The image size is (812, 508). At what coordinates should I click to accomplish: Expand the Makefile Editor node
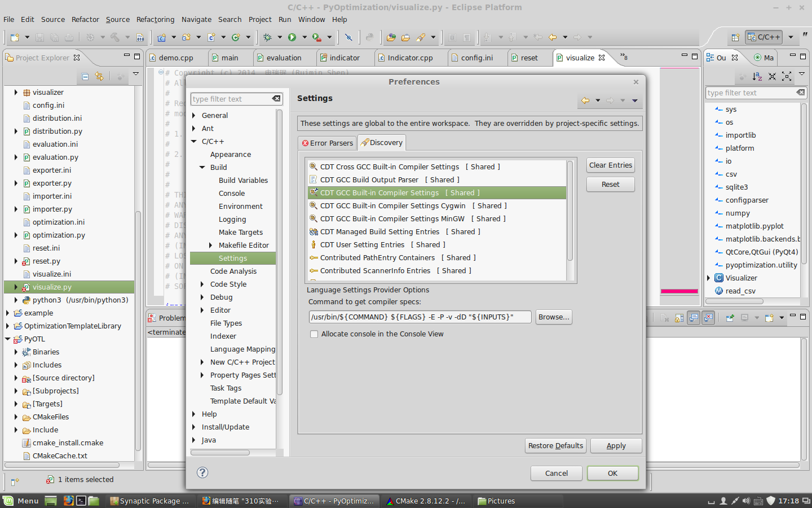coord(210,245)
